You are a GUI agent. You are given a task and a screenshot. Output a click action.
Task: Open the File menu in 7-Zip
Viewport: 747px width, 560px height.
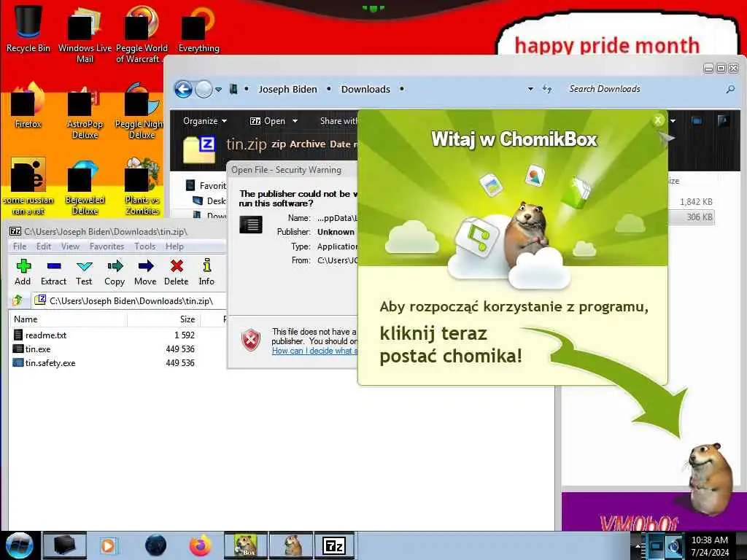[x=20, y=246]
